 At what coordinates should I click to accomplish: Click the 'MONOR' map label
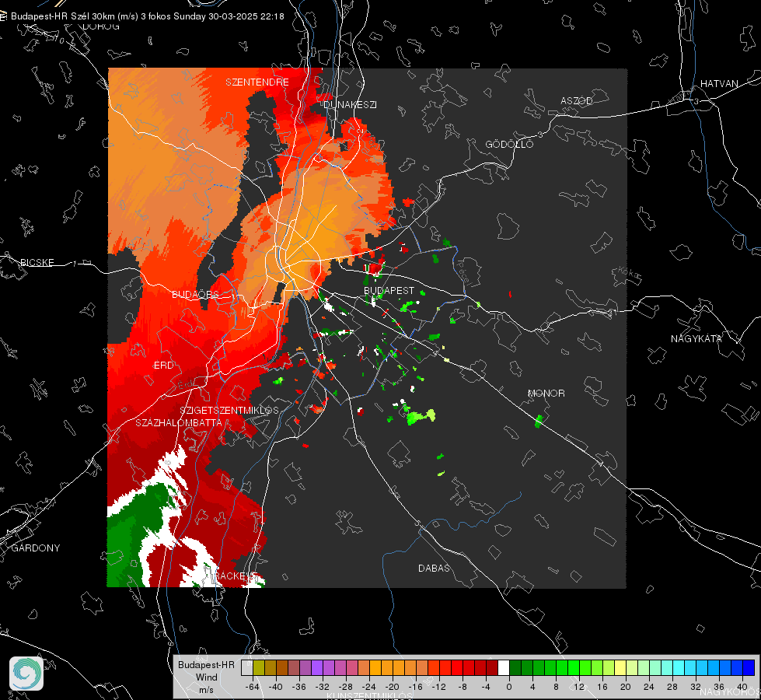546,393
